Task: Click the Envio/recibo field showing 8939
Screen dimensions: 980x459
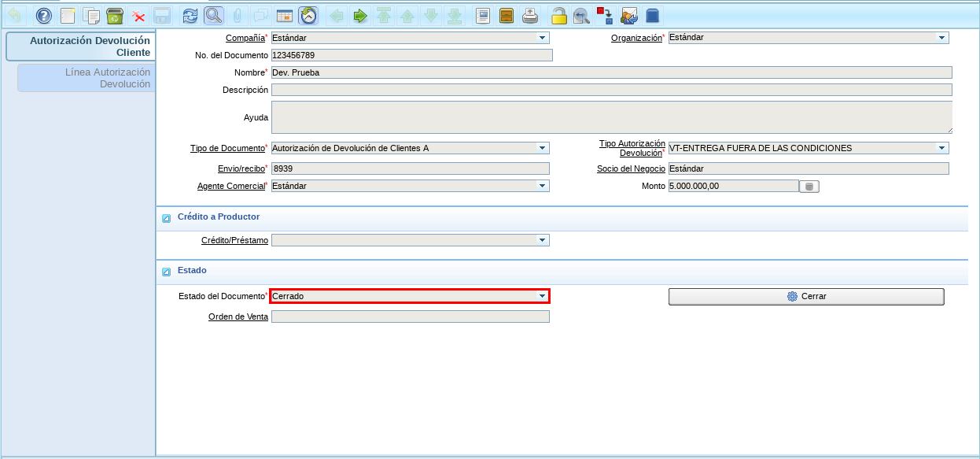Action: 410,168
